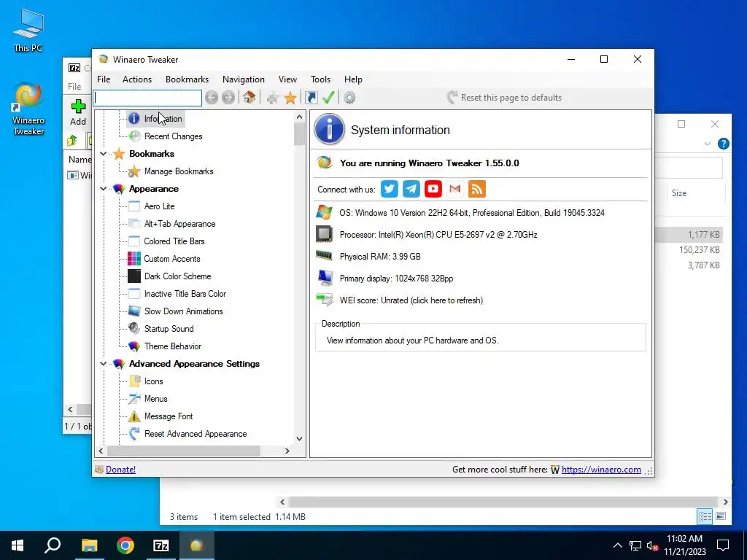Open the https://winaero.com link

click(601, 470)
